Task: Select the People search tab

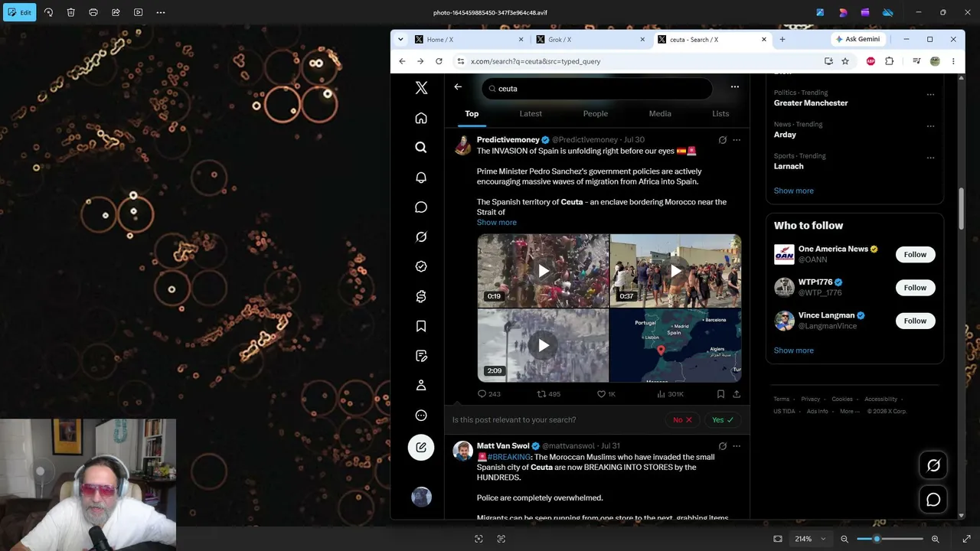Action: coord(596,114)
